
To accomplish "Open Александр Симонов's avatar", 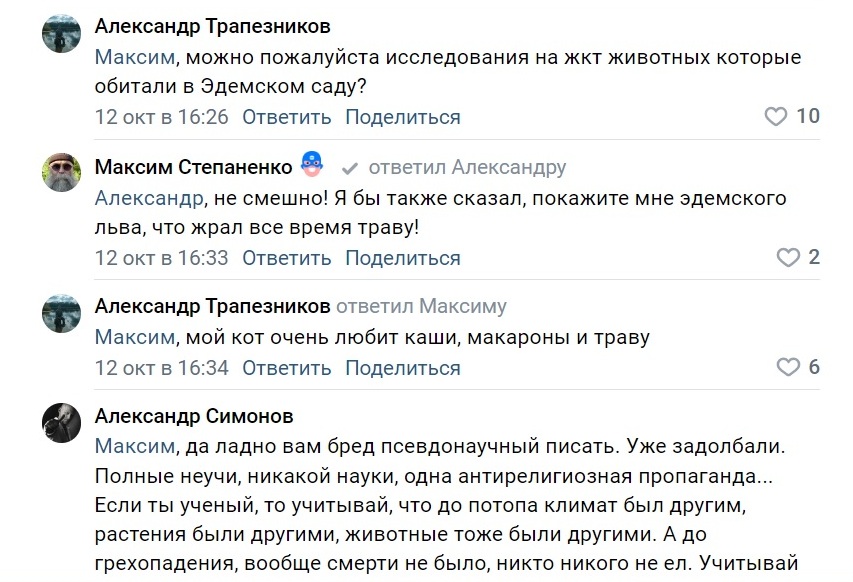I will click(x=61, y=424).
